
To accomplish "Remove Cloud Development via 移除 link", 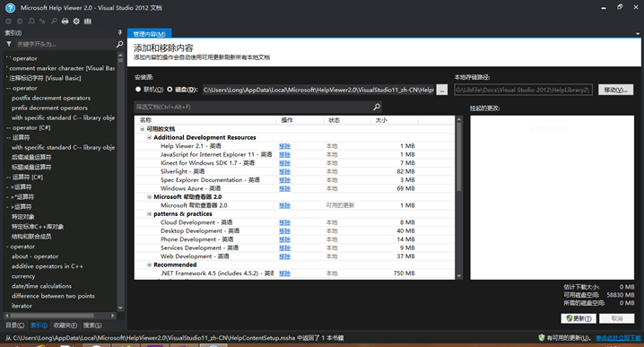I will tap(284, 222).
